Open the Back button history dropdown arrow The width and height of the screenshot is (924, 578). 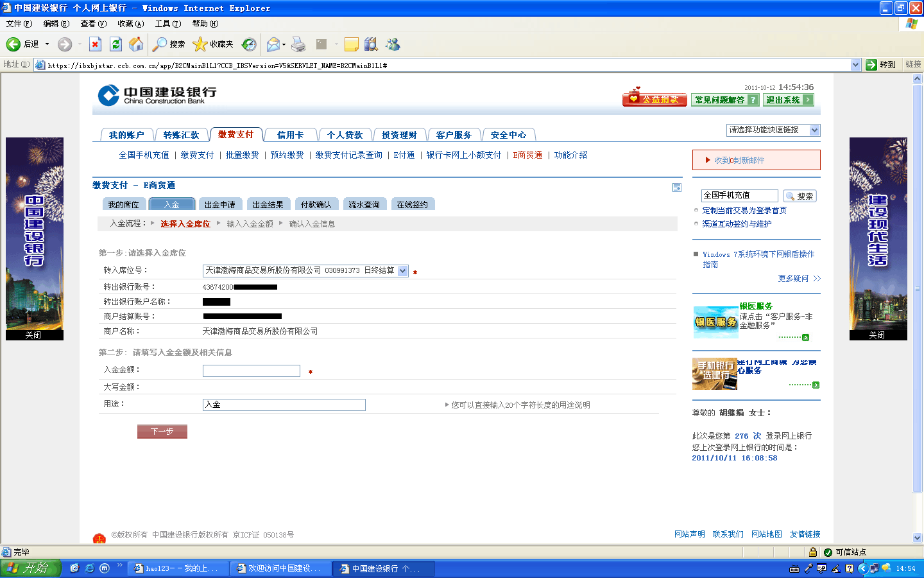(47, 44)
